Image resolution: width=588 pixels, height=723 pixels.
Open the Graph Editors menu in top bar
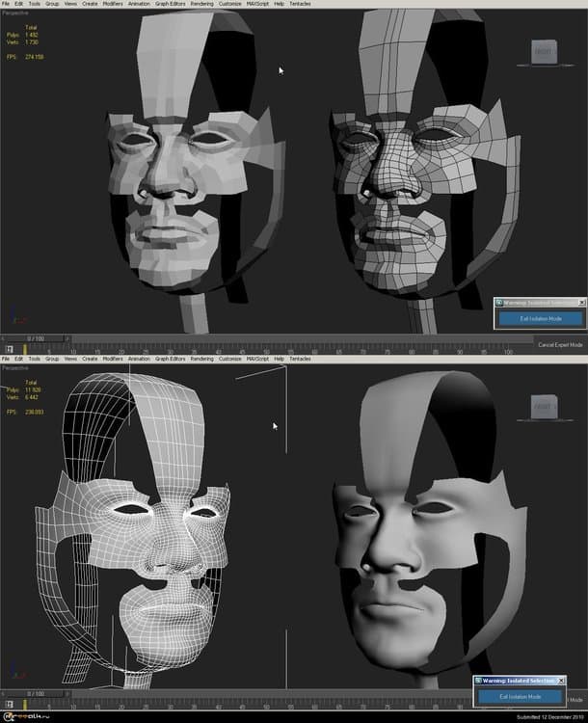point(169,5)
